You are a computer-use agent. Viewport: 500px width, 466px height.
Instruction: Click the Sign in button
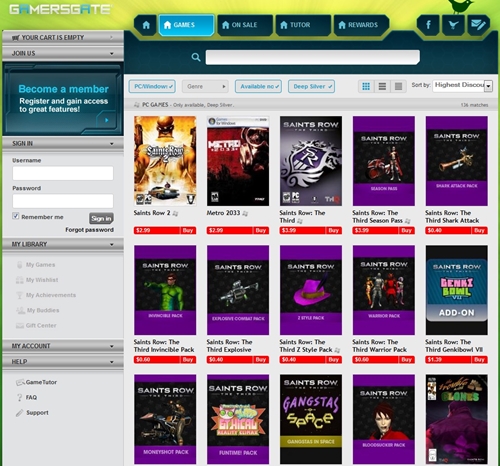click(101, 219)
